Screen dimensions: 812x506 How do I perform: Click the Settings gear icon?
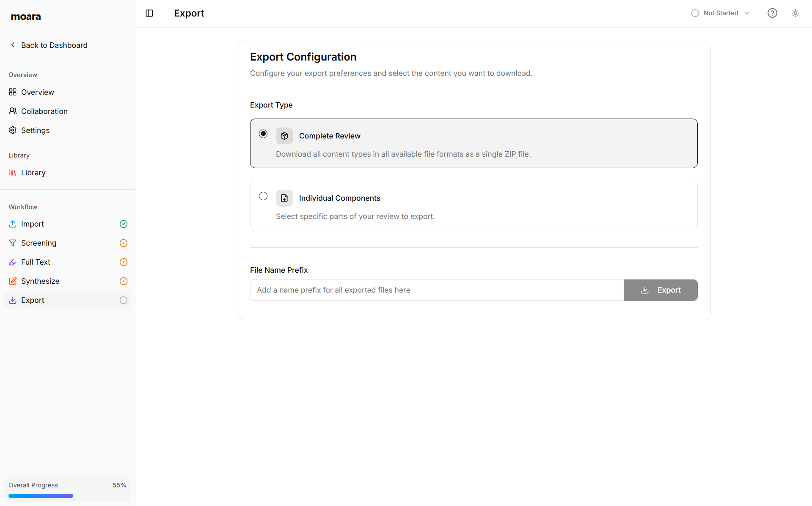click(x=12, y=130)
